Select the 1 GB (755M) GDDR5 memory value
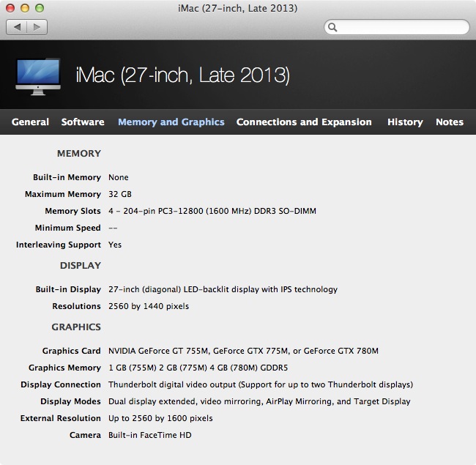Screen dimensions: 476x465 pyautogui.click(x=198, y=368)
